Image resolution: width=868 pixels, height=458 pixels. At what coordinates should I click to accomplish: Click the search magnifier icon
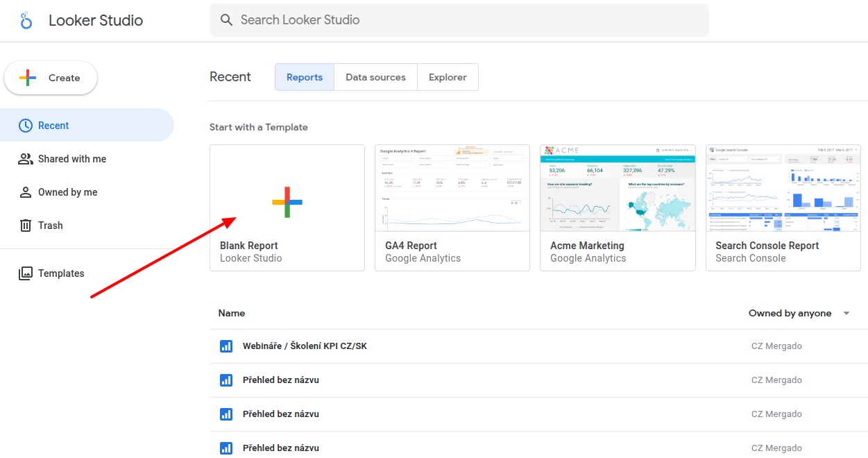point(226,20)
